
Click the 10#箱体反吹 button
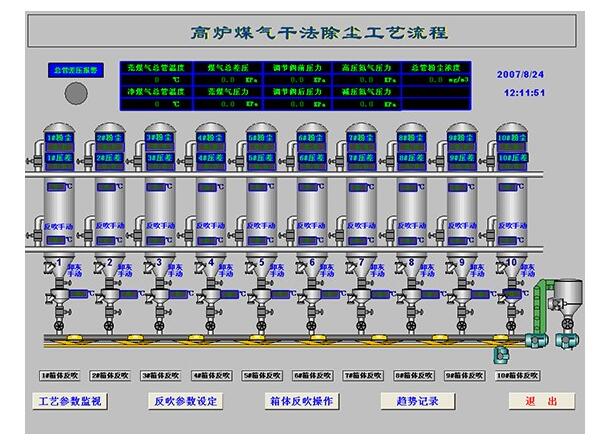[x=518, y=375]
